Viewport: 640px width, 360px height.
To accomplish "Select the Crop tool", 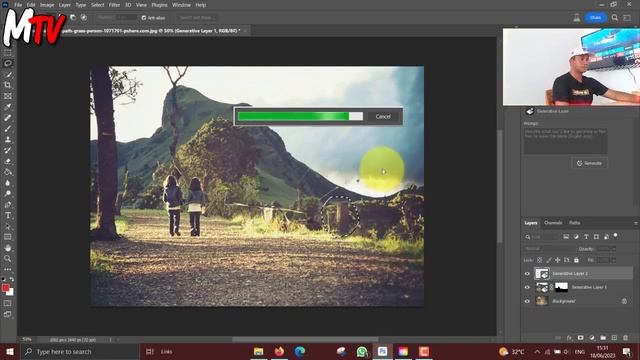I will click(x=8, y=85).
